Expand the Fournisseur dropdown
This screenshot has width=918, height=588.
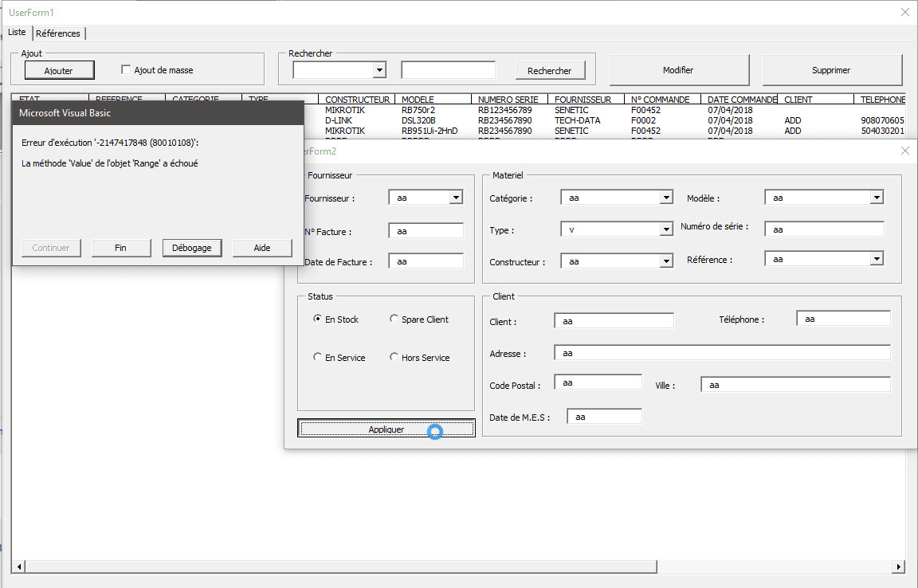[456, 198]
